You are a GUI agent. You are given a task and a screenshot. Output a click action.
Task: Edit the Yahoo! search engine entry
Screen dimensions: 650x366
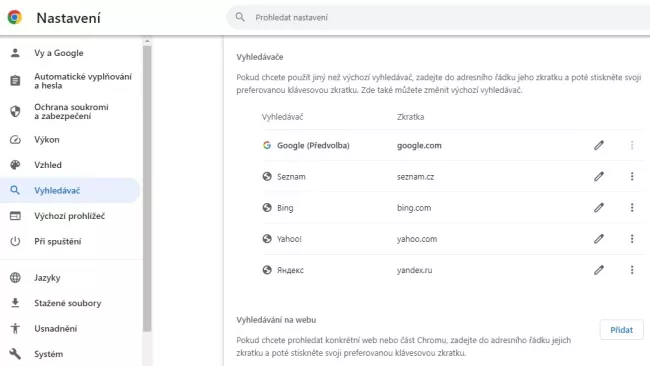click(x=599, y=239)
